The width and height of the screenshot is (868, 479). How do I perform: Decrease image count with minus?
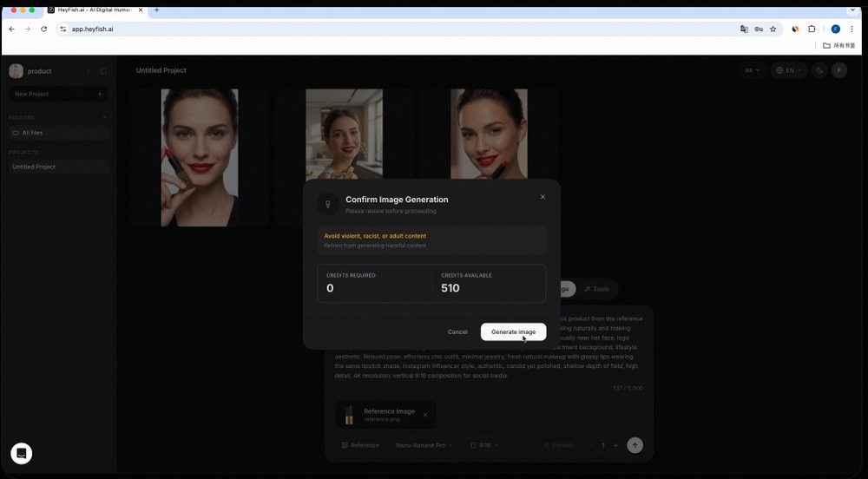[590, 445]
